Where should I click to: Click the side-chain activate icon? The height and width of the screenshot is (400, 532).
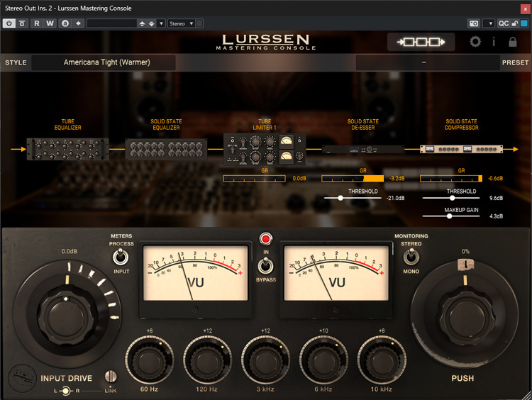click(200, 23)
